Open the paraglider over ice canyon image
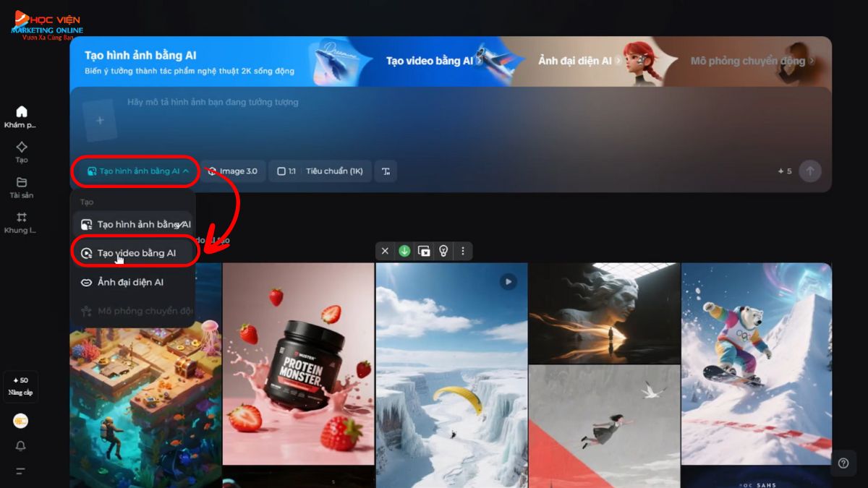 coord(451,375)
